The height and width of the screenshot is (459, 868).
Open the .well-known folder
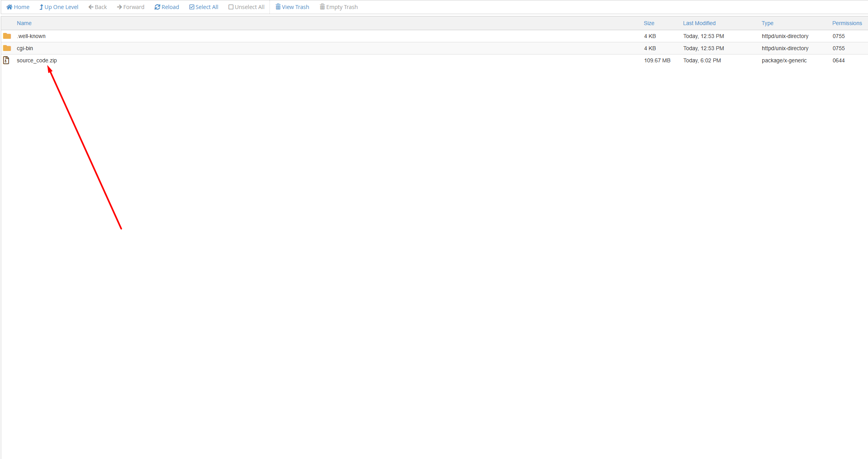pyautogui.click(x=31, y=36)
